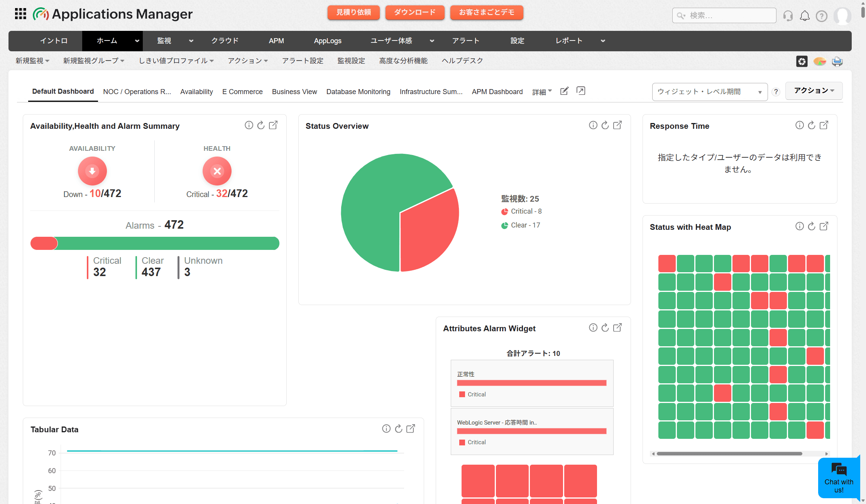Click the お客さまごとデモ button

[487, 12]
